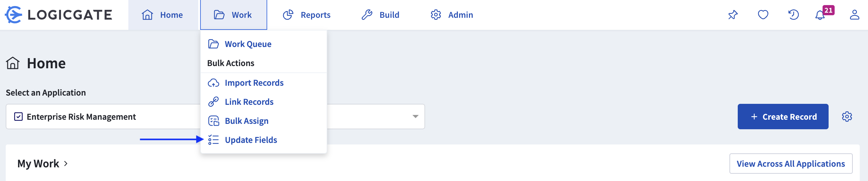This screenshot has width=868, height=181.
Task: Open recent history clock icon
Action: (793, 15)
